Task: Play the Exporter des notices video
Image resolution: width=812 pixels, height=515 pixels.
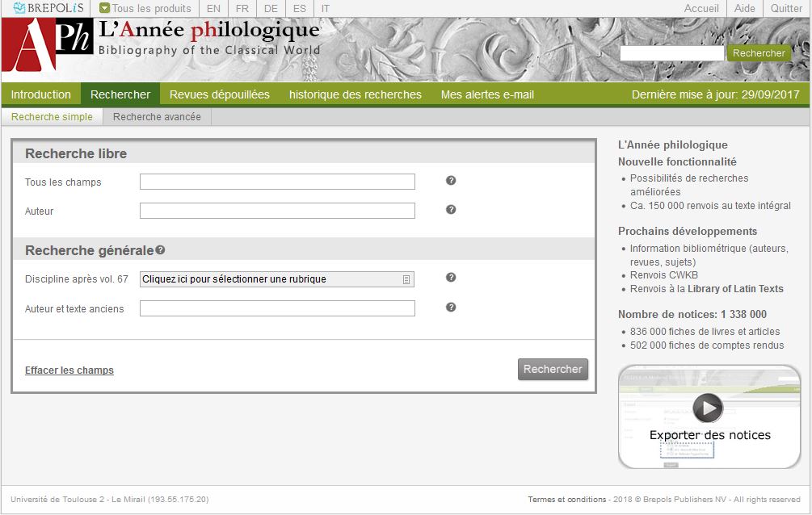Action: click(708, 408)
